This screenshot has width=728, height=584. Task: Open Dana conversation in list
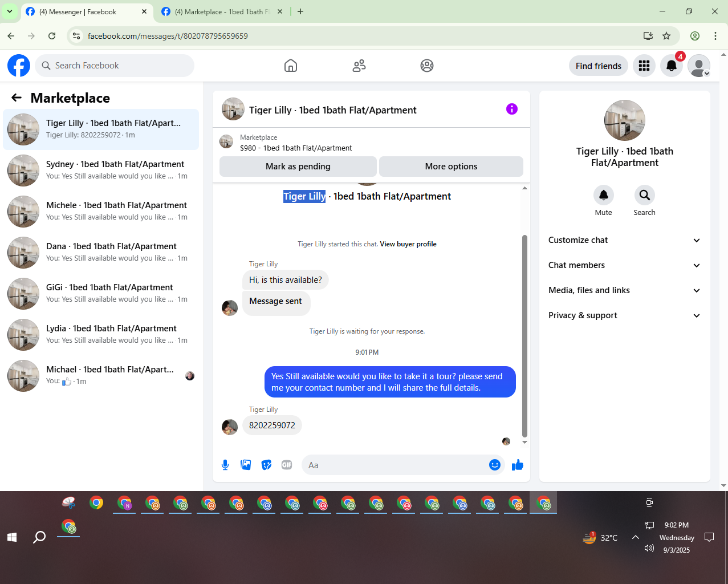(101, 253)
